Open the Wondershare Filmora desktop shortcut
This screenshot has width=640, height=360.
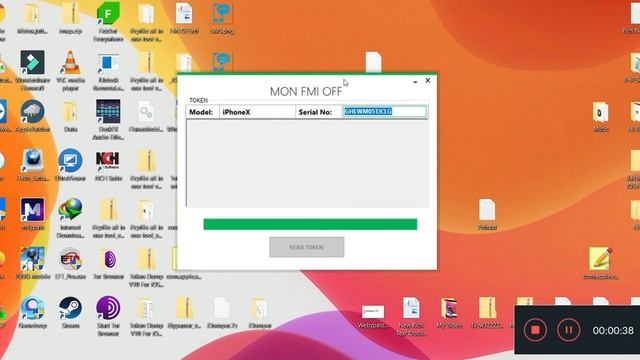[32, 70]
